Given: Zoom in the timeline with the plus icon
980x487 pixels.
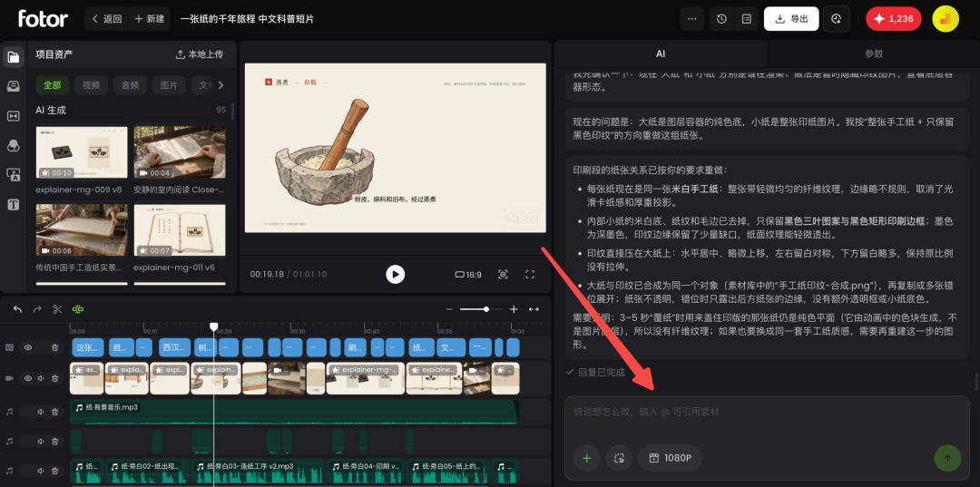Looking at the screenshot, I should [514, 309].
